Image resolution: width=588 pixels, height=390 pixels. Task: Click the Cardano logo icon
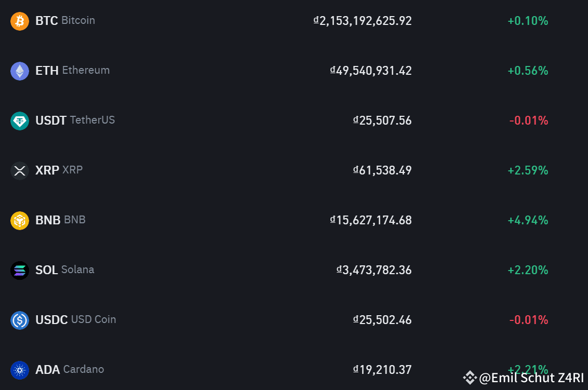coord(20,370)
